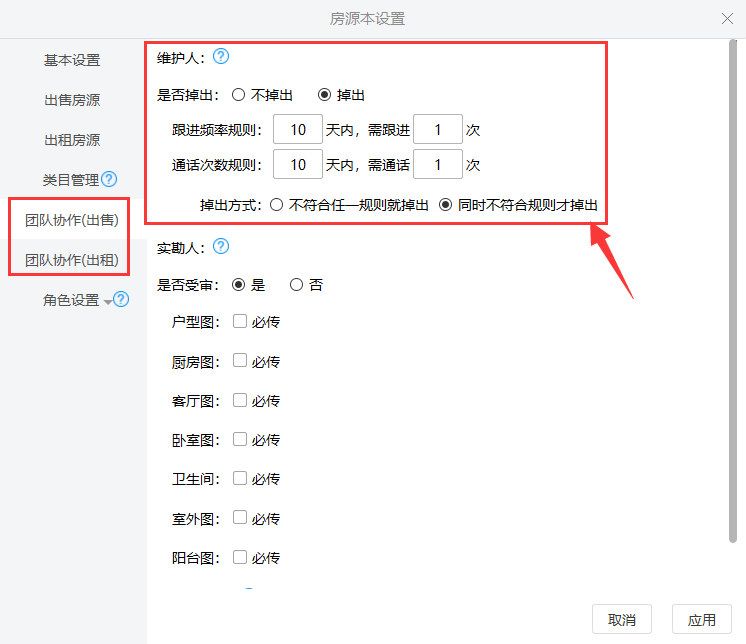Switch to 团队协作(出租) section
The height and width of the screenshot is (644, 746).
coord(72,260)
